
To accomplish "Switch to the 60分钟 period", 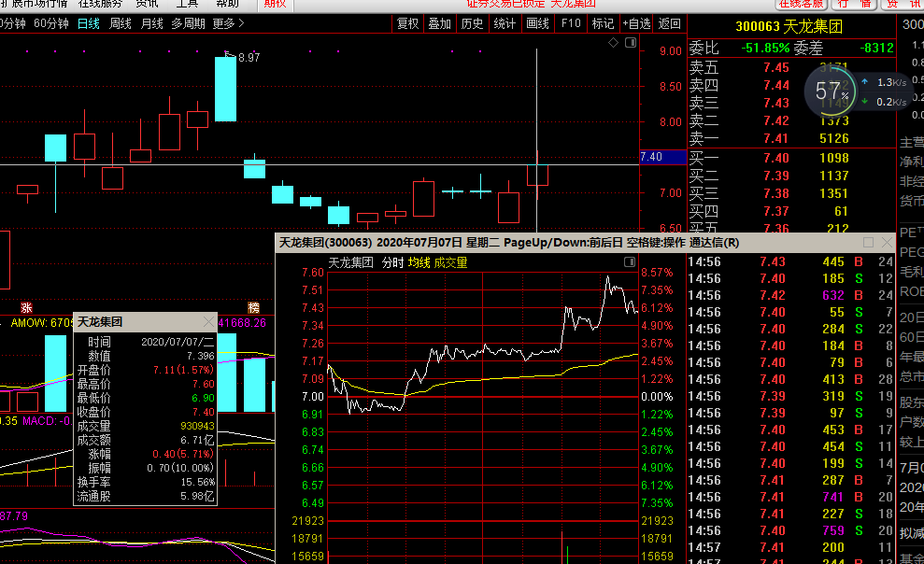I will [51, 23].
